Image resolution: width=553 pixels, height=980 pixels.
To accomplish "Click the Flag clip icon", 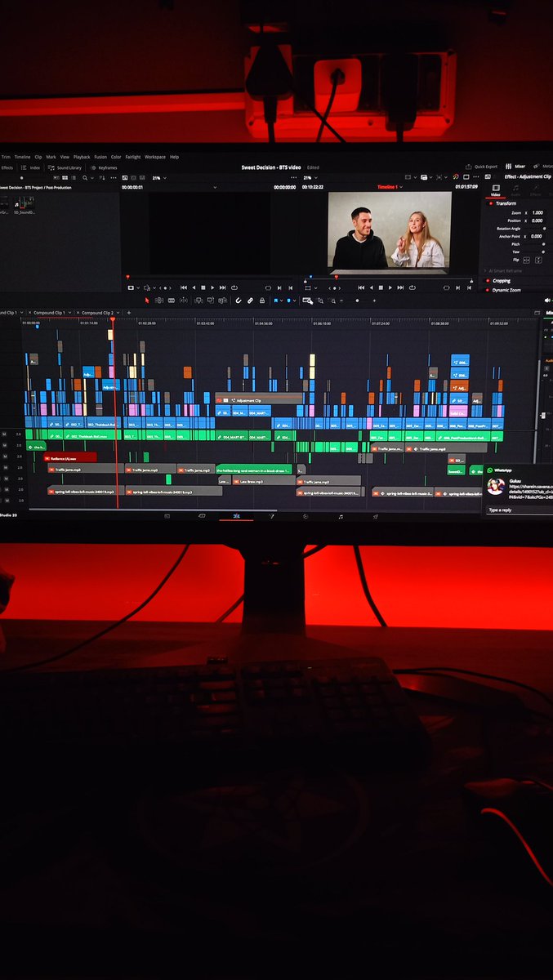I will tap(275, 301).
